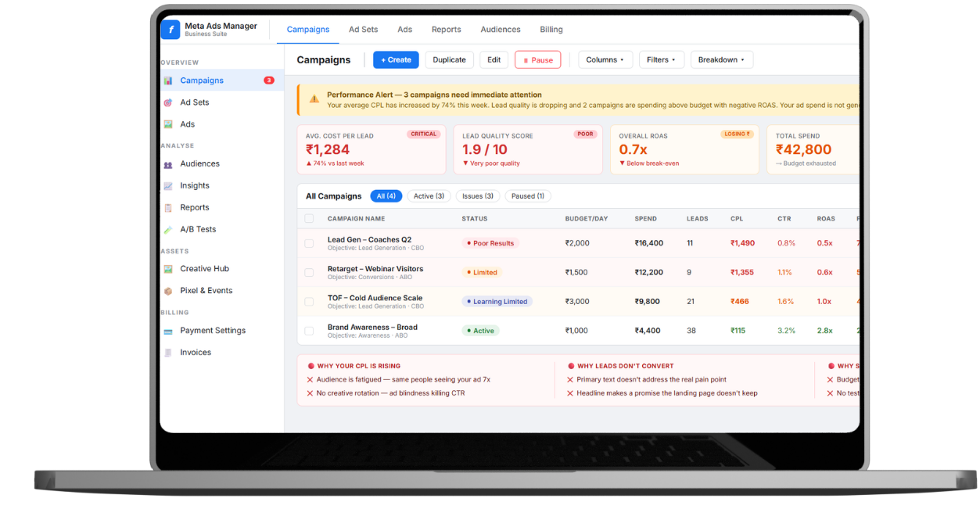Open Campaigns via its sidebar chart icon
This screenshot has height=516, width=980.
point(167,81)
